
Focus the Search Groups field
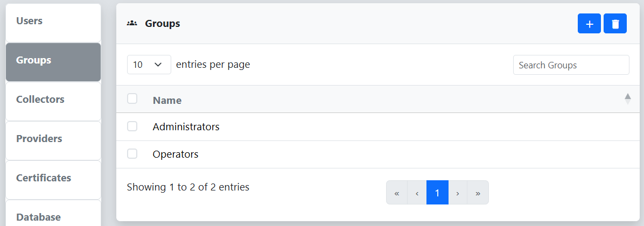(x=571, y=65)
